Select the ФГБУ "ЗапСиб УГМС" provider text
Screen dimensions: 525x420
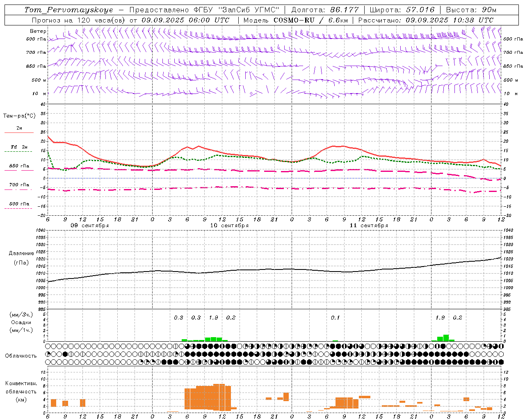pyautogui.click(x=236, y=10)
